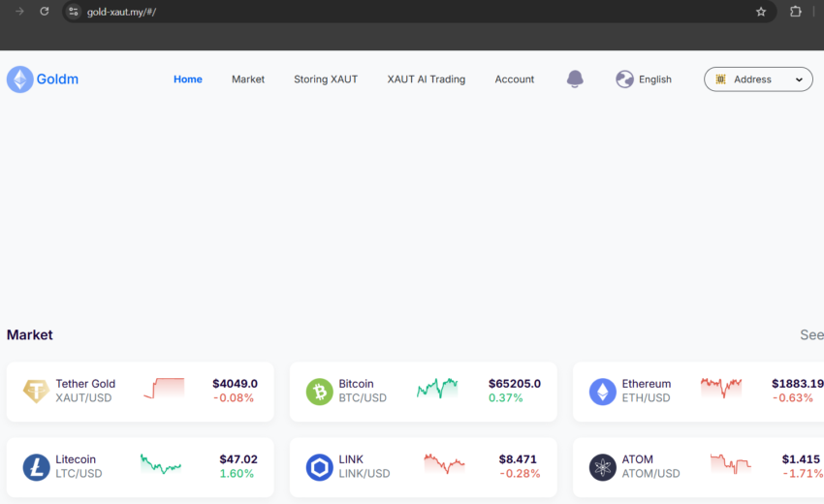Click Litecoin price $47.02
The image size is (824, 504).
tap(238, 459)
